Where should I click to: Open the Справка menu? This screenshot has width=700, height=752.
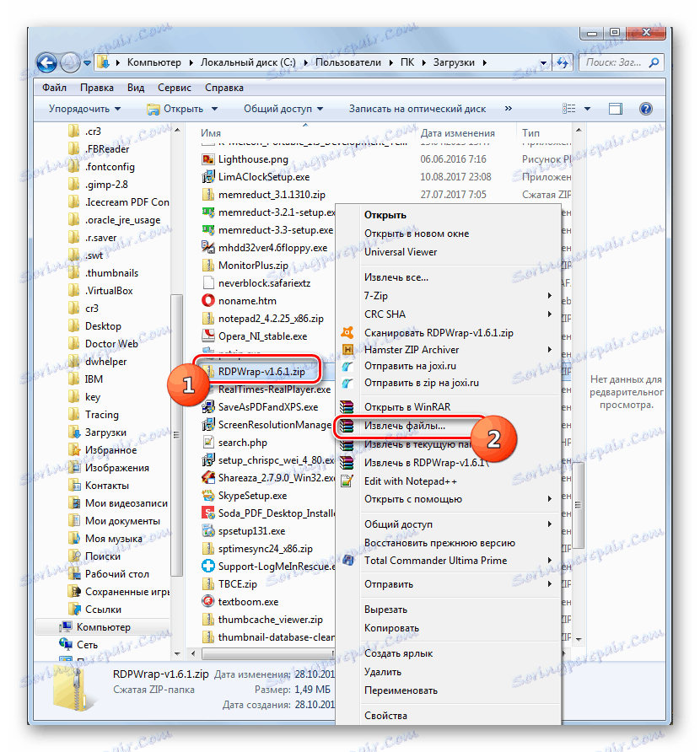pos(224,88)
